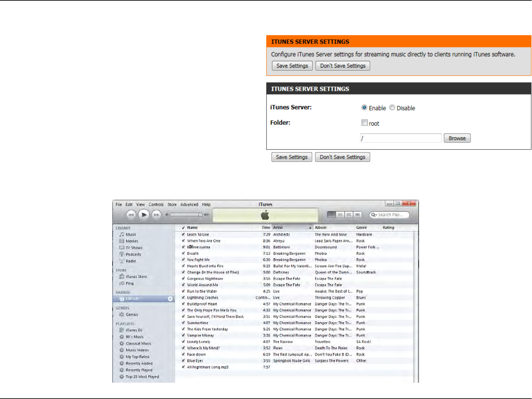Select Radio in the iTunes library list
Image resolution: width=532 pixels, height=399 pixels.
coord(127,261)
